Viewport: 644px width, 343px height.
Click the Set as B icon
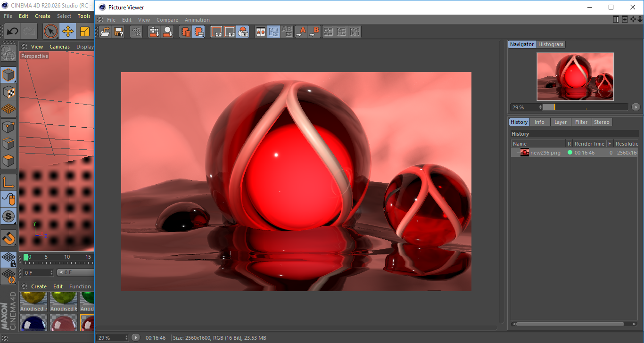(x=314, y=32)
